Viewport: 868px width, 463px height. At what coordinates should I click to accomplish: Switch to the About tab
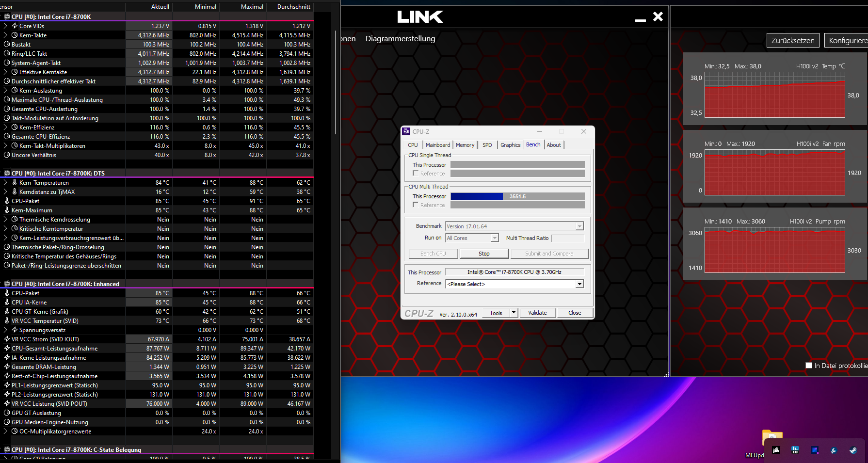[554, 145]
